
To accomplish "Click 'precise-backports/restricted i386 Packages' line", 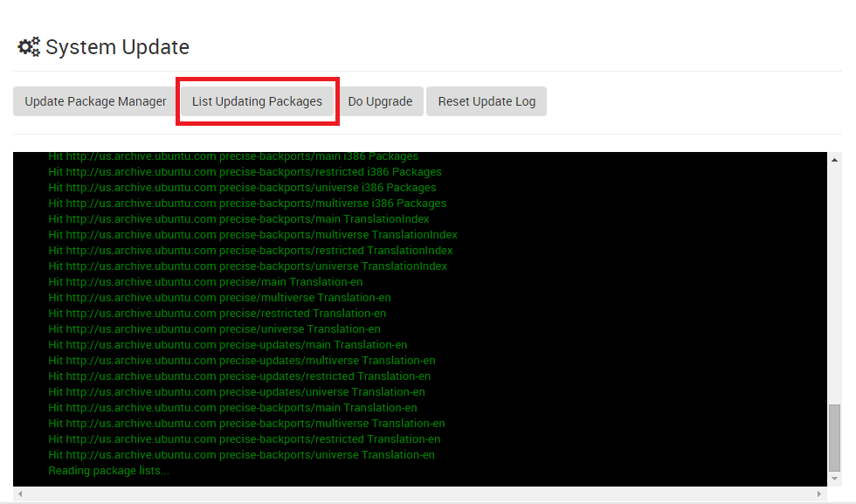I will tap(245, 172).
